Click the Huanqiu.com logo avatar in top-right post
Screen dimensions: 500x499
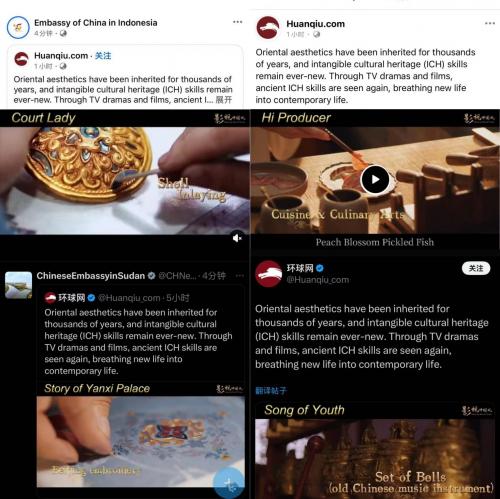pyautogui.click(x=268, y=28)
